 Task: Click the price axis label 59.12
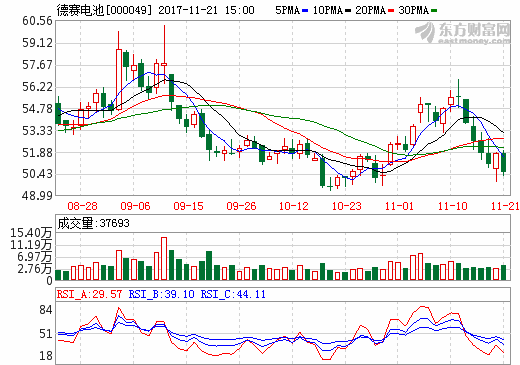(x=37, y=43)
